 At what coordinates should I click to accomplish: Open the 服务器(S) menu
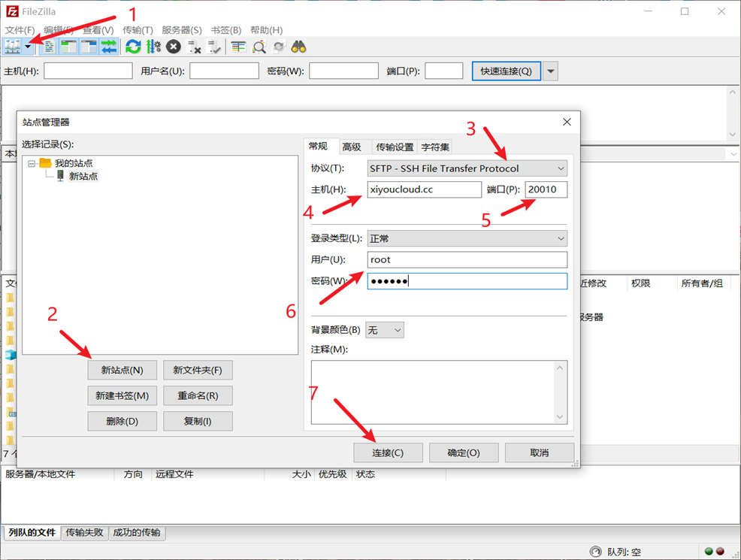181,30
